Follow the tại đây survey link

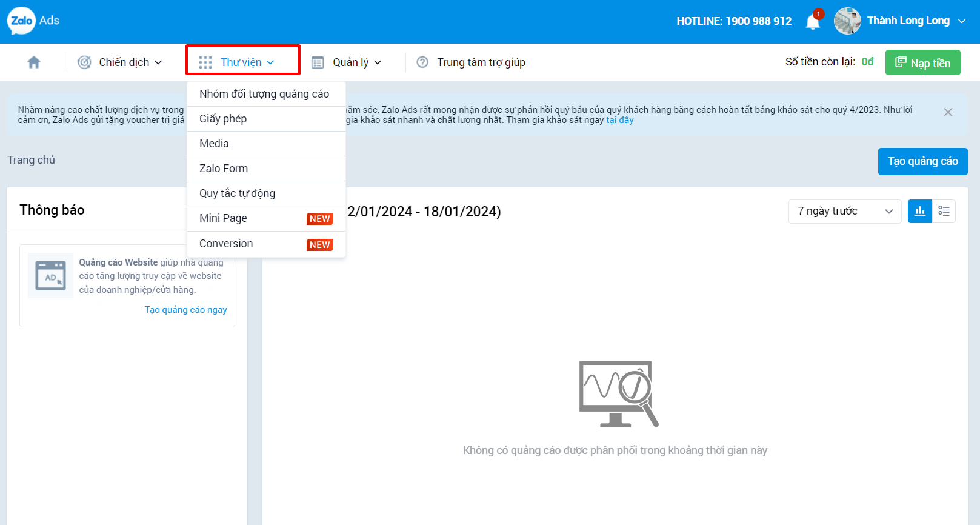tap(620, 120)
